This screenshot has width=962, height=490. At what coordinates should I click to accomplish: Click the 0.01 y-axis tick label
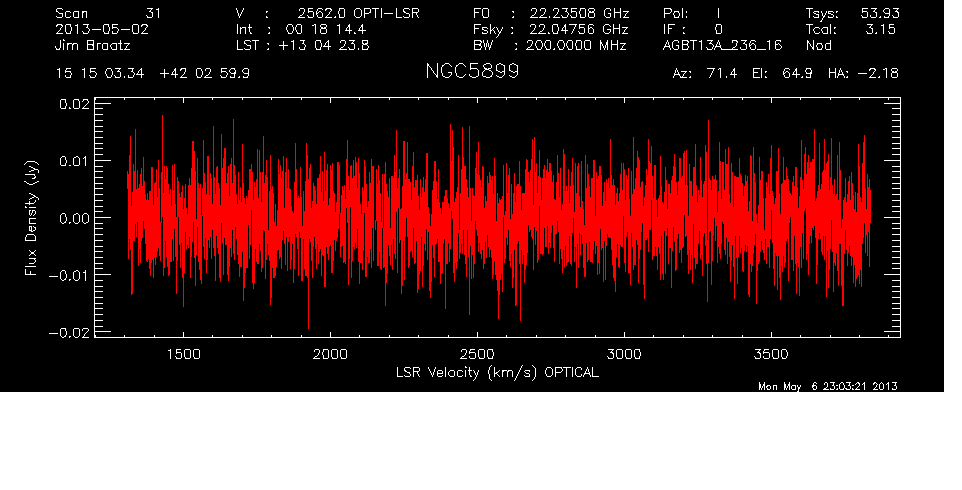[x=74, y=161]
